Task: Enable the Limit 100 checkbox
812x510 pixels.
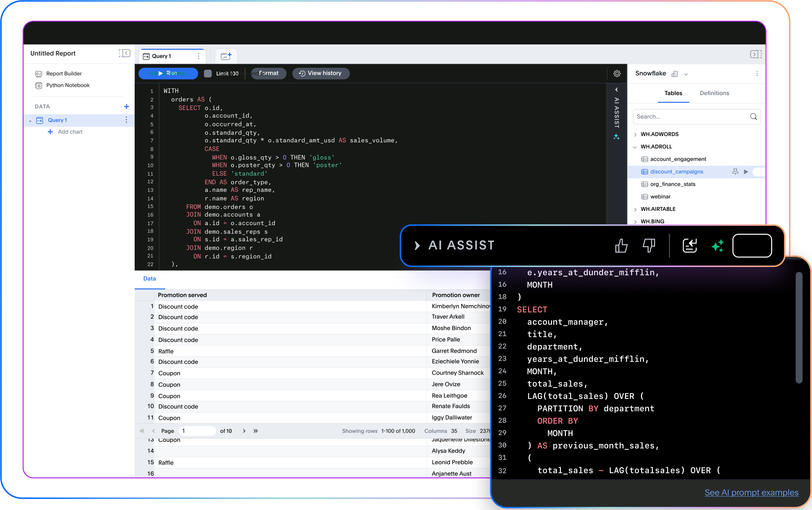Action: click(x=208, y=74)
